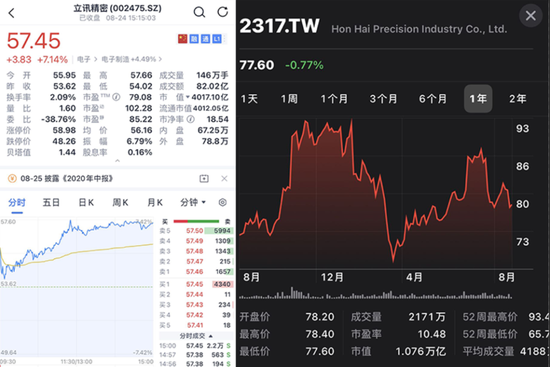The image size is (550, 367).
Task: Tap the 2317.TW ticker title
Action: (x=280, y=26)
